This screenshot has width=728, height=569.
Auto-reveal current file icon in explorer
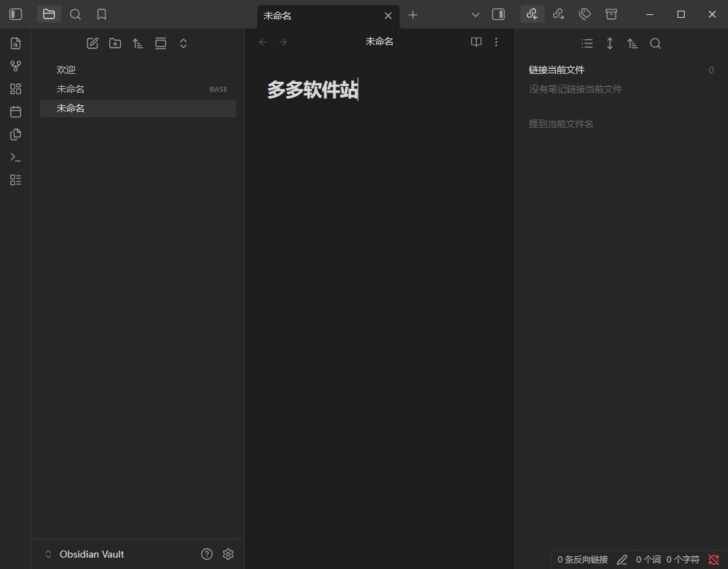161,43
